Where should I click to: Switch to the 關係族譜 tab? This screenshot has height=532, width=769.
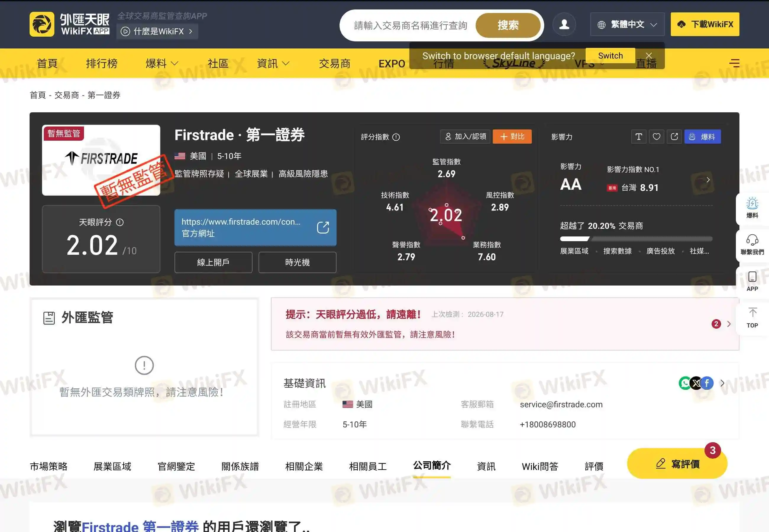pos(240,466)
